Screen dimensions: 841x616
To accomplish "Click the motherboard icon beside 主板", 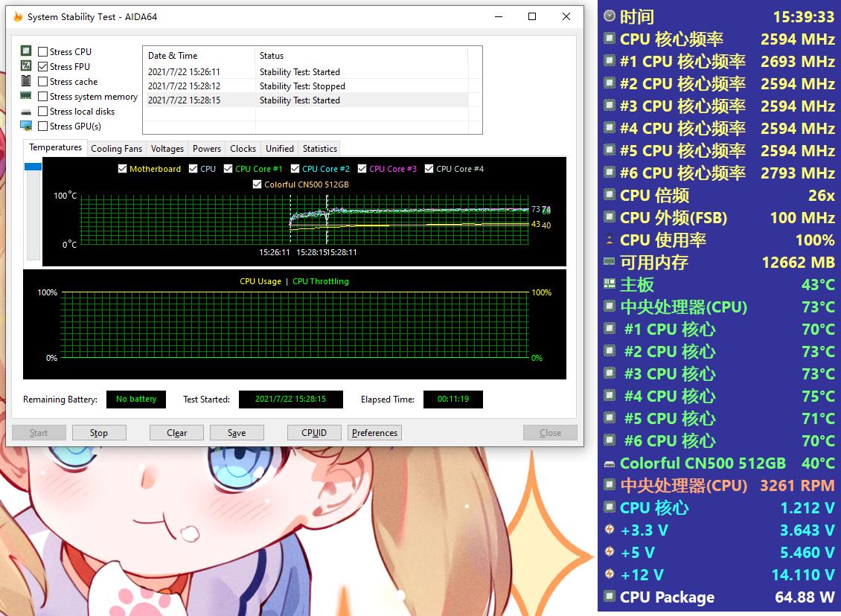I will (610, 283).
